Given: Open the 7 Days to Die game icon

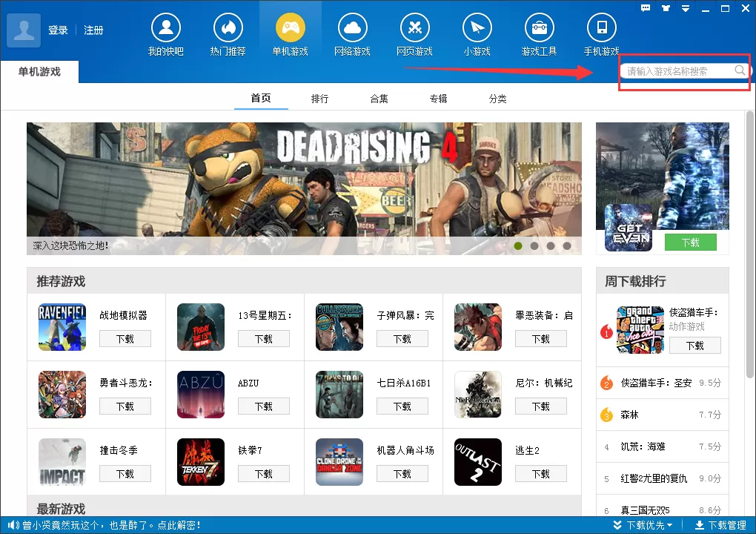Looking at the screenshot, I should (339, 395).
